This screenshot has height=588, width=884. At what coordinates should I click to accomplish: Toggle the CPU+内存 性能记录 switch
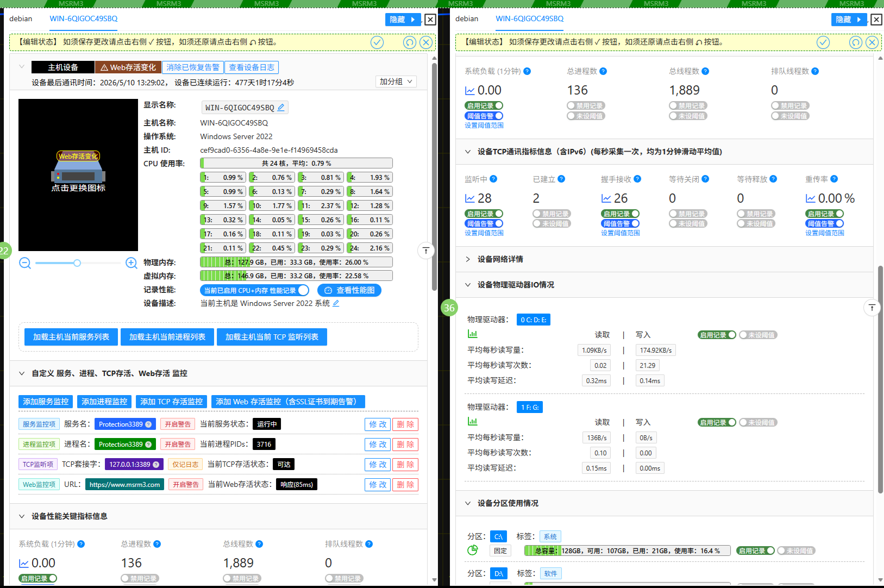(254, 291)
